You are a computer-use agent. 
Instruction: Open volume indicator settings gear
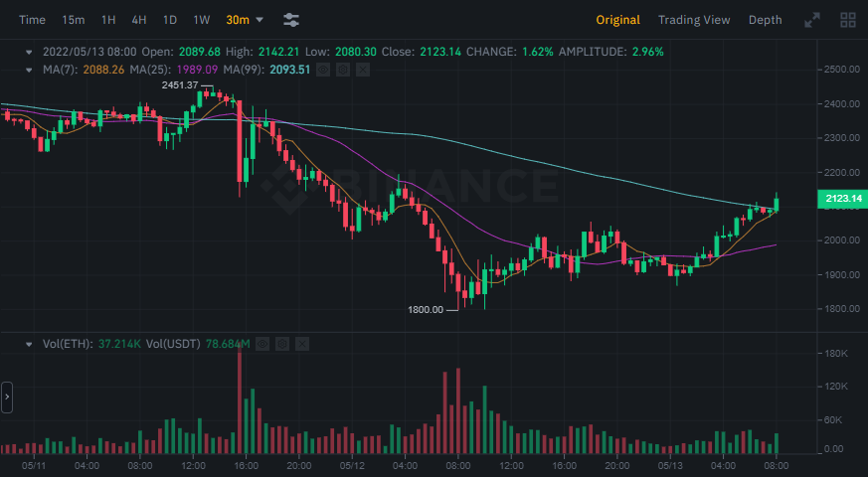[282, 344]
